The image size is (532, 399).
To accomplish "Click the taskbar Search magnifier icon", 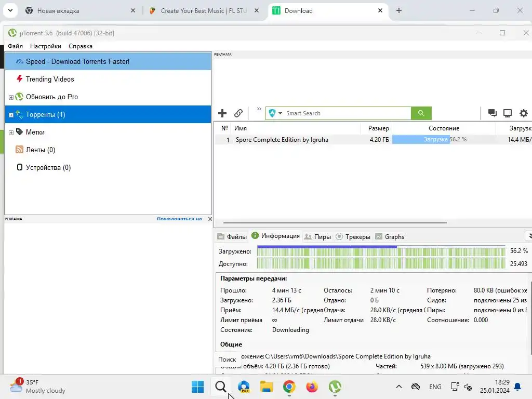I will pos(220,387).
